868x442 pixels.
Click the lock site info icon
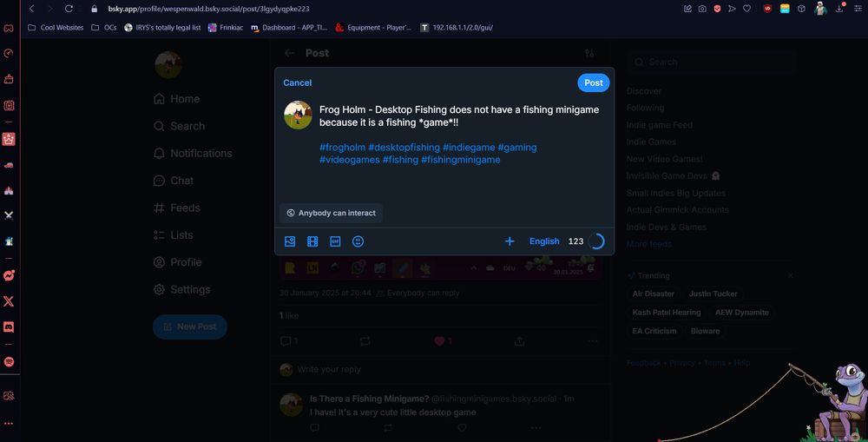[x=94, y=9]
